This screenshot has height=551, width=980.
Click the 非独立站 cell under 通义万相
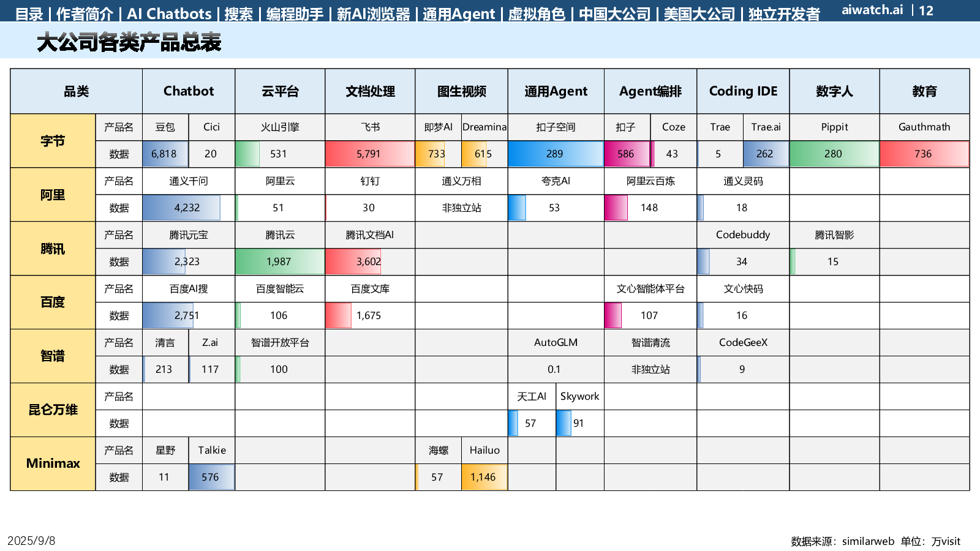point(461,208)
